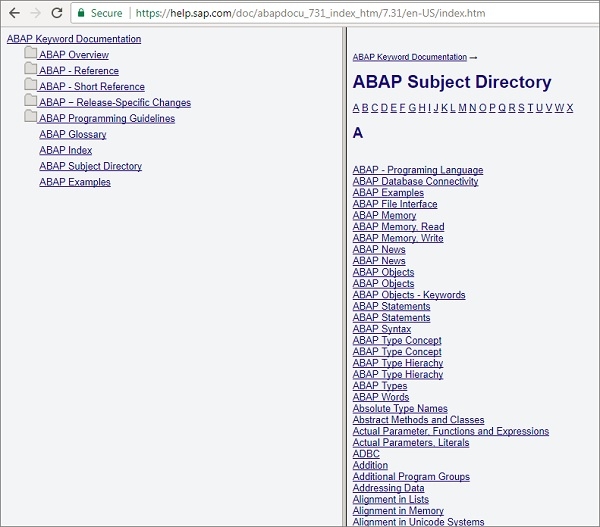The image size is (600, 527).
Task: Jump to letter X in the alphabet index
Action: pos(570,108)
